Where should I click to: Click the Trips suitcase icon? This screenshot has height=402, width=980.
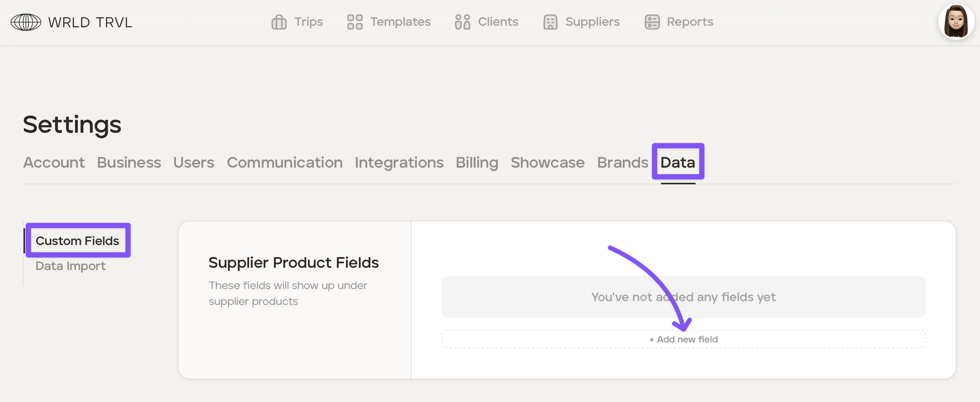(x=278, y=22)
